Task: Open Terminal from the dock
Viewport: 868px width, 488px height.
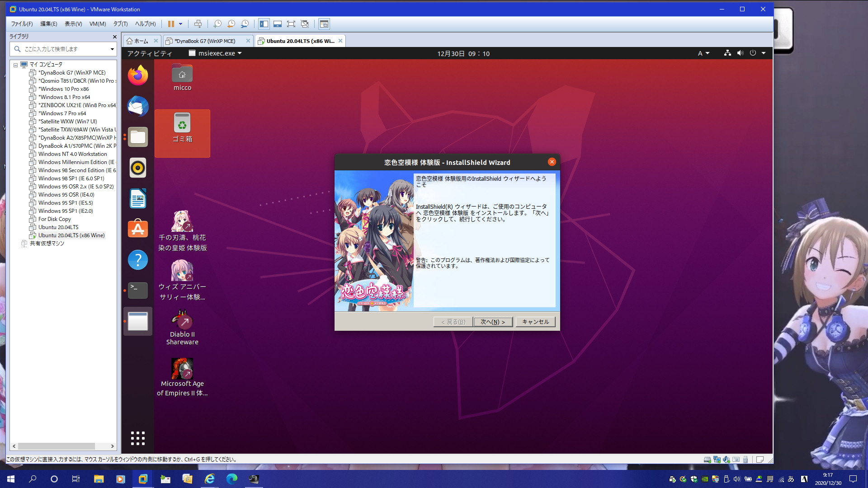Action: click(138, 291)
